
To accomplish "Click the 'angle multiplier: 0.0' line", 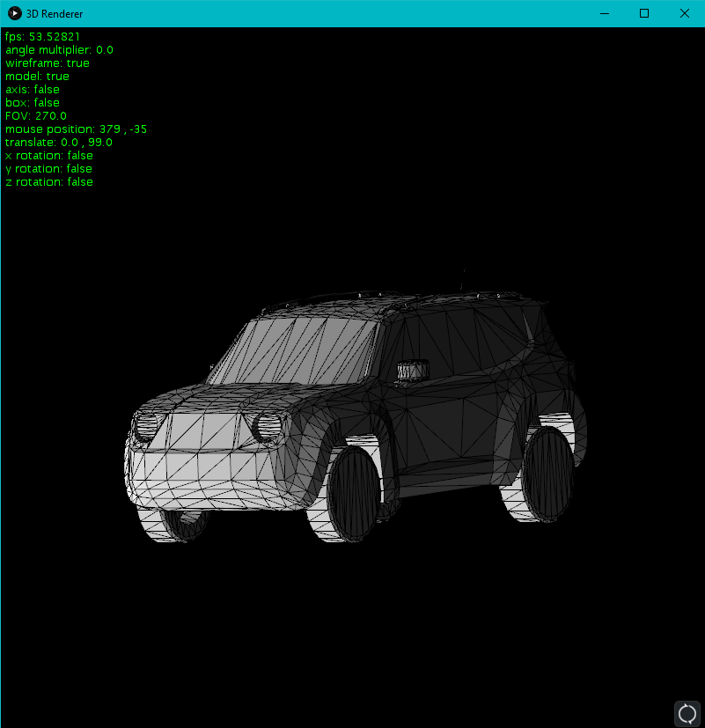I will click(x=59, y=50).
